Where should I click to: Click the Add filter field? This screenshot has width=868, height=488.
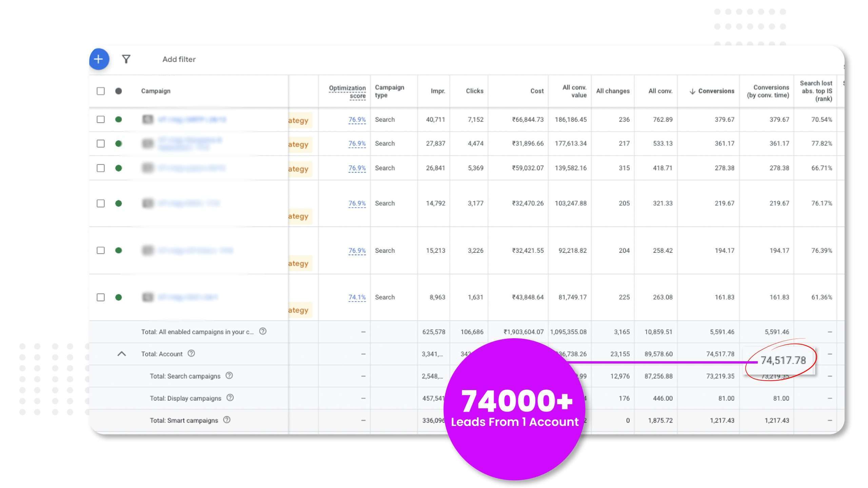(x=179, y=59)
